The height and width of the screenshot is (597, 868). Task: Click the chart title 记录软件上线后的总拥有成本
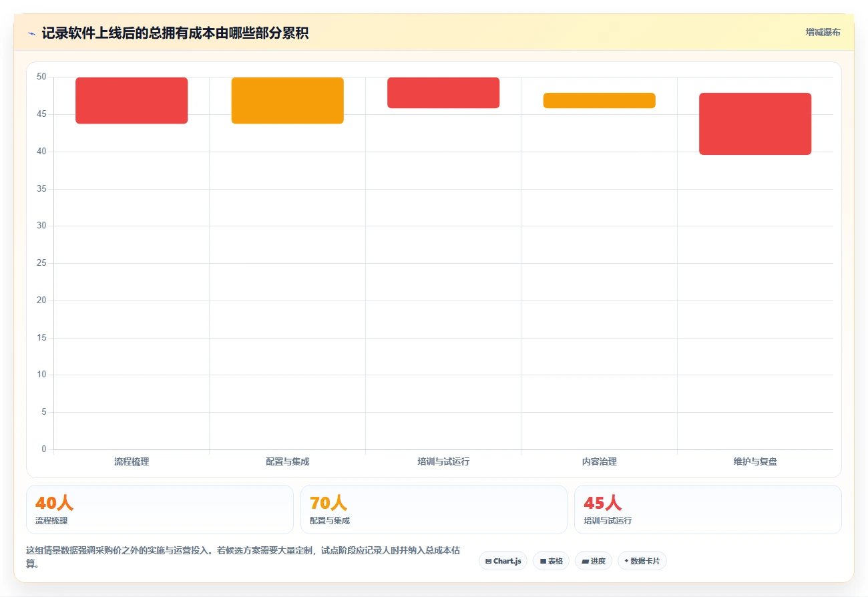(175, 33)
